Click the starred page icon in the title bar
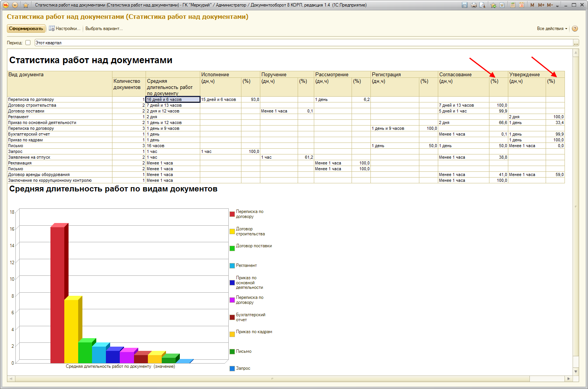This screenshot has height=389, width=588. [502, 5]
